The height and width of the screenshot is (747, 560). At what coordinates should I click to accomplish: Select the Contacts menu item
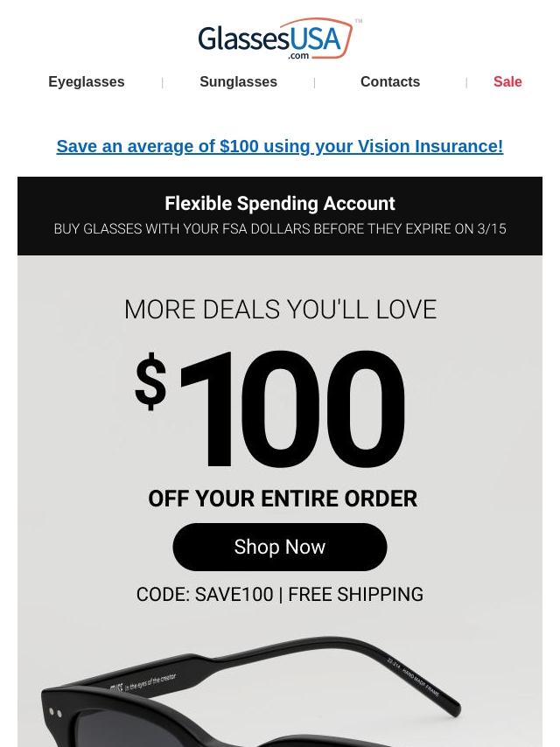pos(390,82)
